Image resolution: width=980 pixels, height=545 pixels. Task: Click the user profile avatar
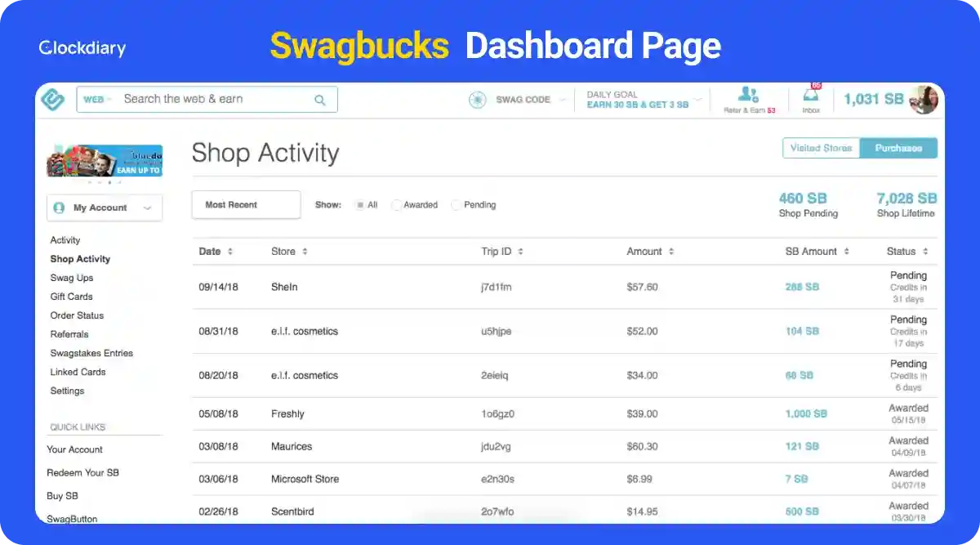coord(923,99)
